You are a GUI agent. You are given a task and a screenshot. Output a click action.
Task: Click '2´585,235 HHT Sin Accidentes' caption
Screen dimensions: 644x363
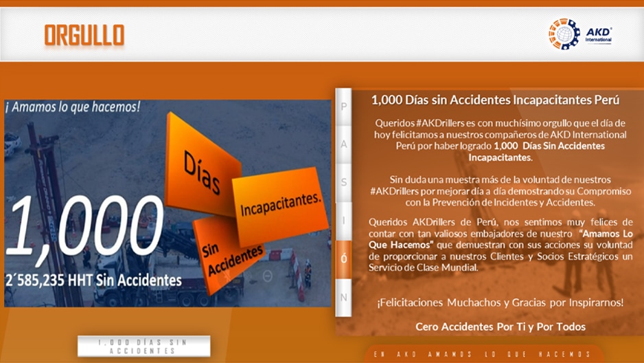[x=95, y=280]
